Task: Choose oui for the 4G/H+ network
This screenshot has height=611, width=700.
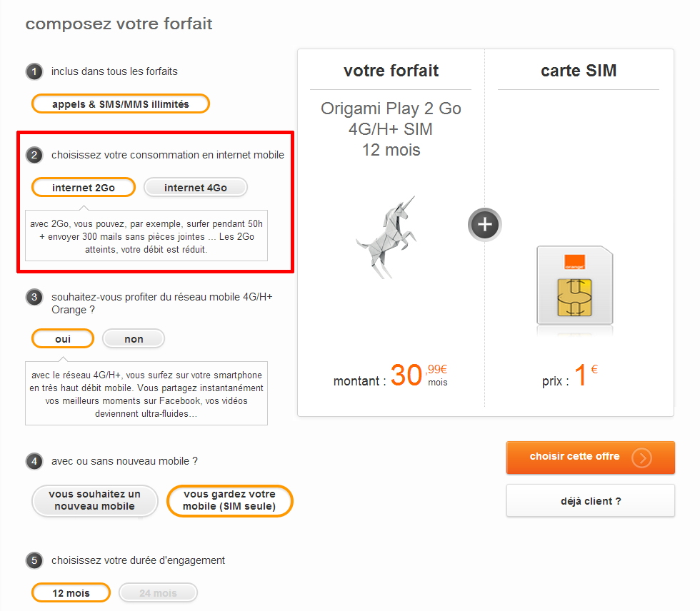Action: click(63, 338)
